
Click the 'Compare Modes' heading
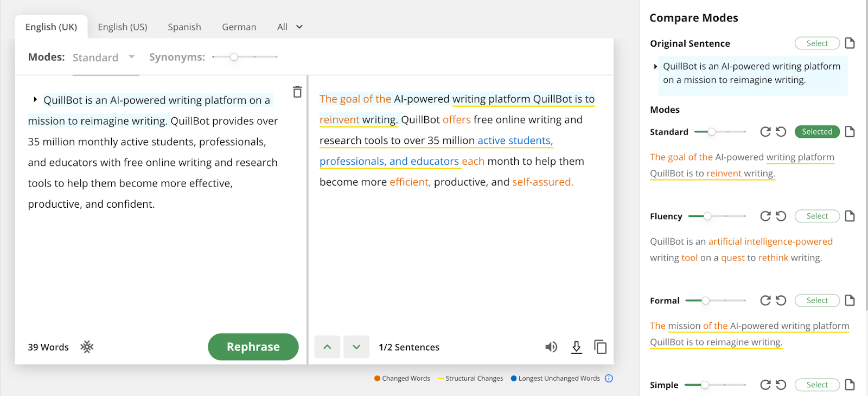click(694, 18)
